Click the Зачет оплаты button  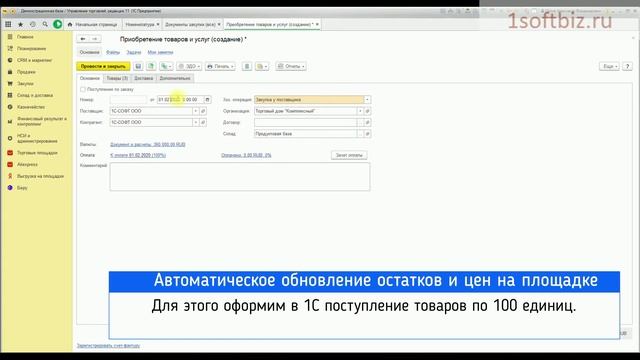pyautogui.click(x=349, y=155)
